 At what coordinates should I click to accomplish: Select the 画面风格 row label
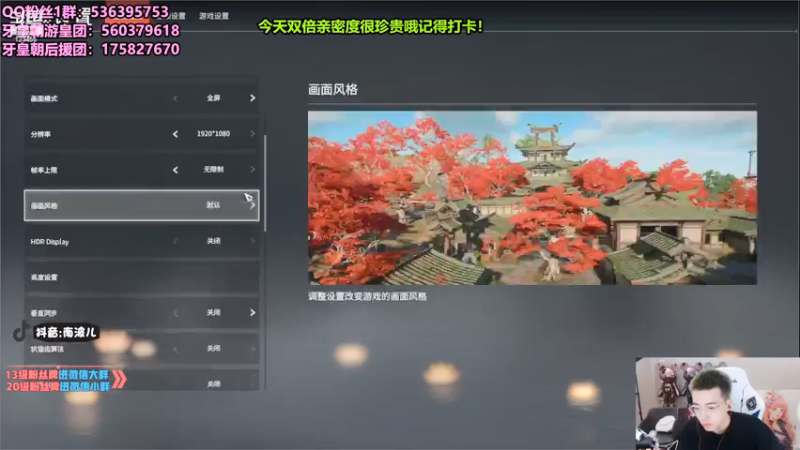point(44,206)
